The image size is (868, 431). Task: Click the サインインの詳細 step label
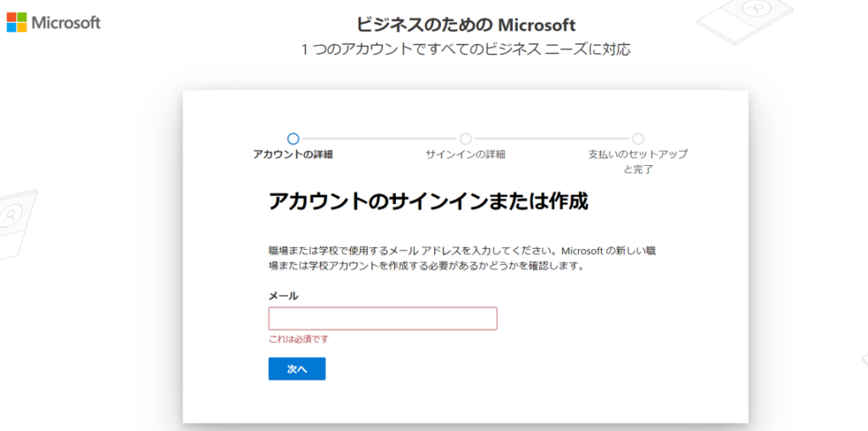coord(465,154)
